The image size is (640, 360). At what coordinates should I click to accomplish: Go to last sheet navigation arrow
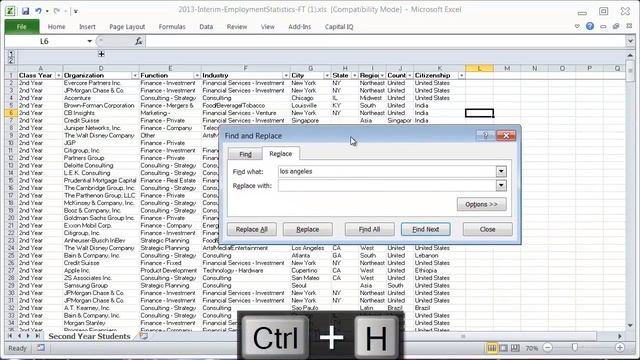pos(37,336)
